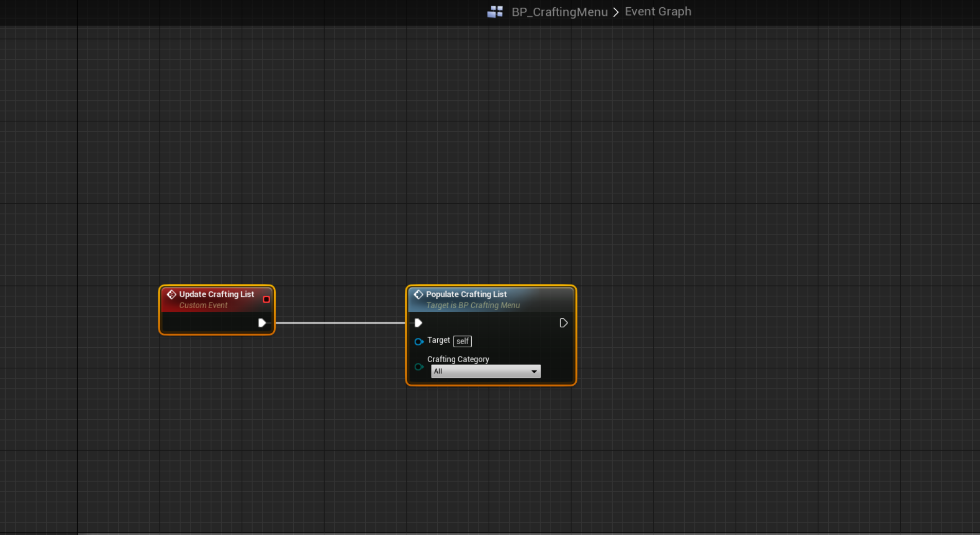Select the white execution wire between the nodes
The image size is (980, 535).
point(340,323)
